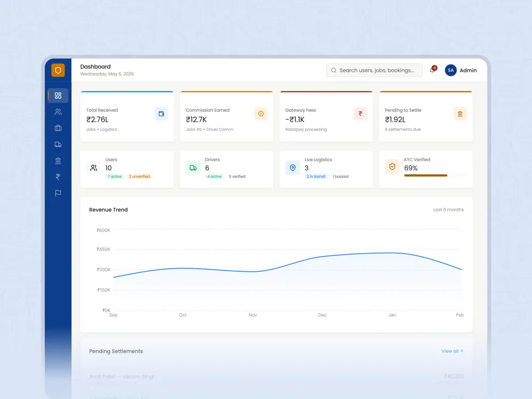532x399 pixels.
Task: Click the 8 settlements due text
Action: (403, 129)
